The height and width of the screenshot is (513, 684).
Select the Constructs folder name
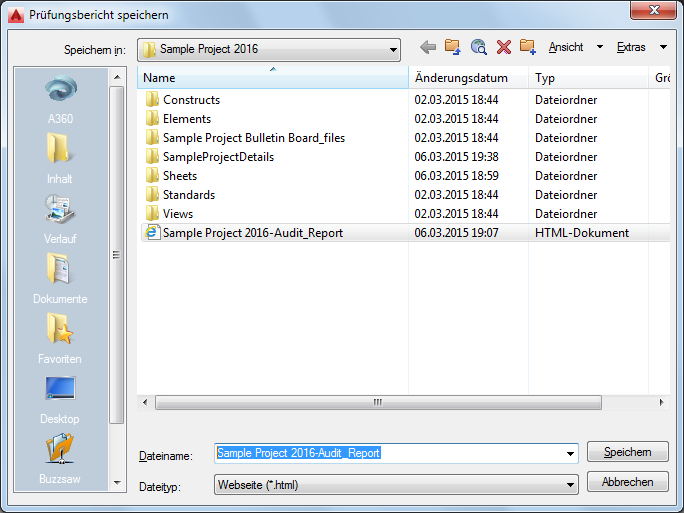click(192, 99)
